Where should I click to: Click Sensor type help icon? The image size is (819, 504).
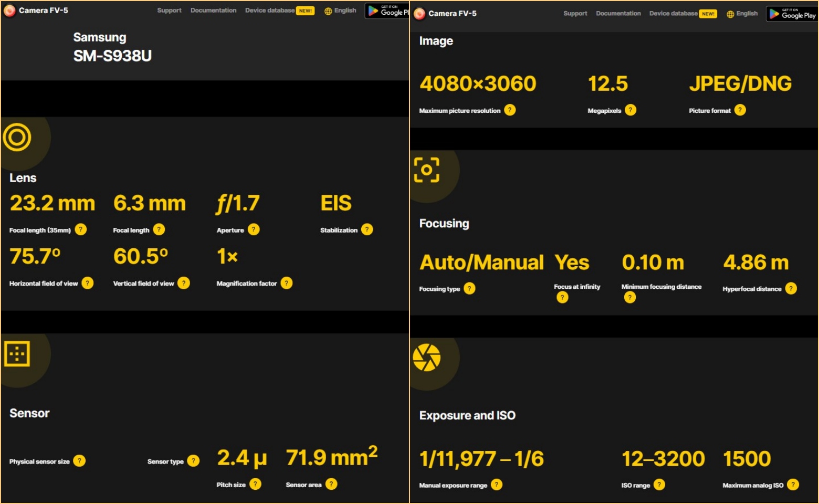[x=193, y=461]
